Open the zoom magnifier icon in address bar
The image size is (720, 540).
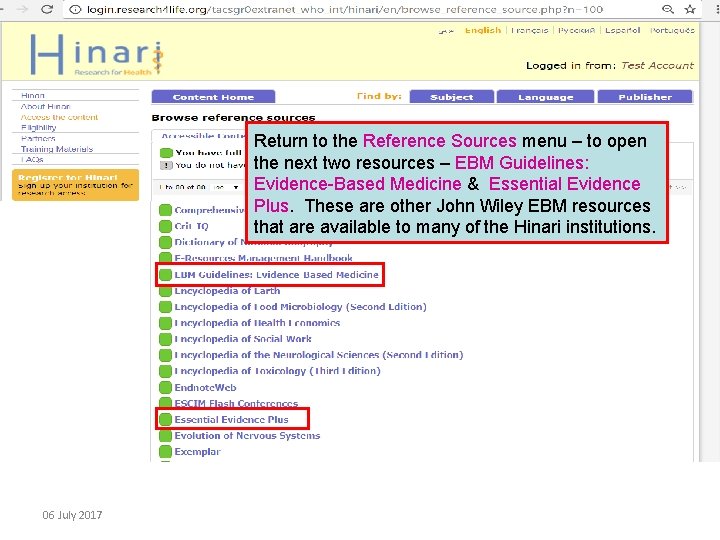click(668, 9)
